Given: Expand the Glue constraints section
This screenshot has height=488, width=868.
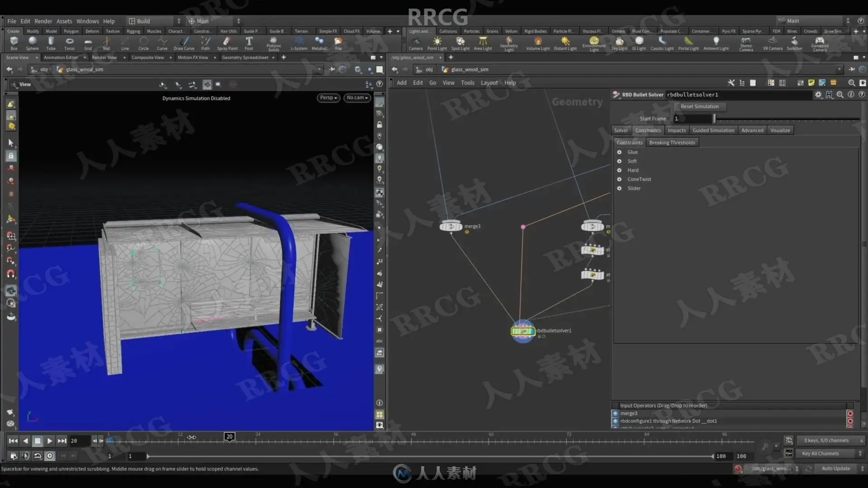Looking at the screenshot, I should 619,152.
